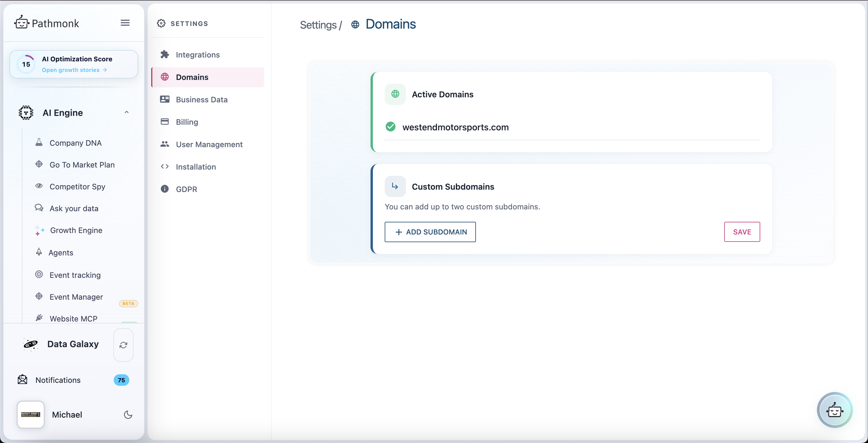Click the Settings gear icon
Image resolution: width=868 pixels, height=443 pixels.
[x=161, y=23]
